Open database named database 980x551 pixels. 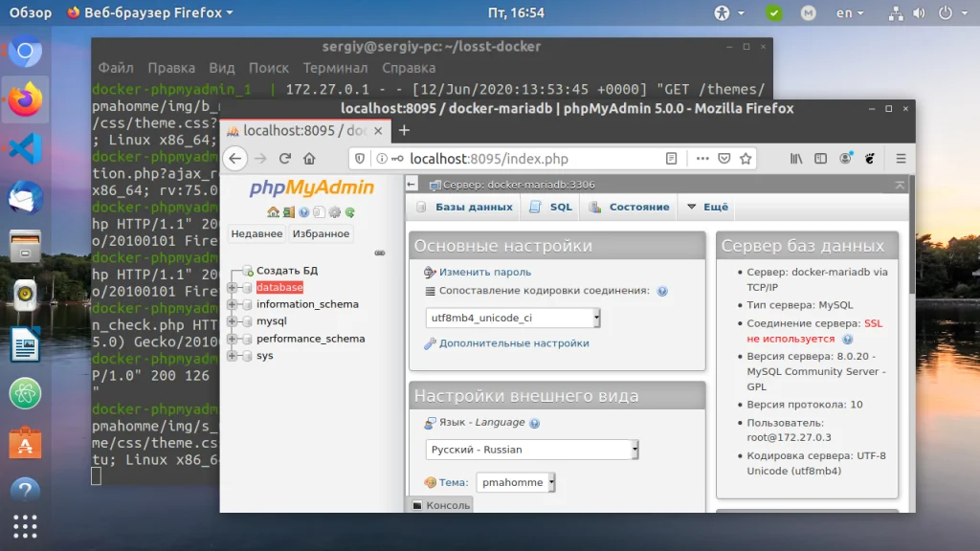click(x=279, y=287)
